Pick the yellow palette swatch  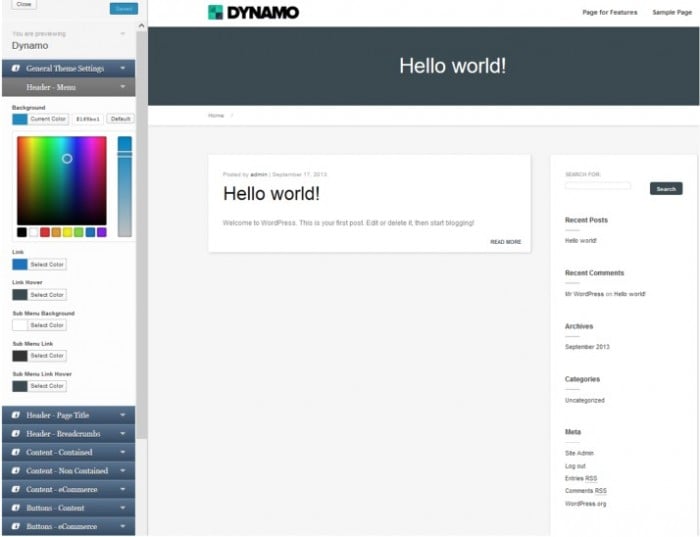(67, 232)
